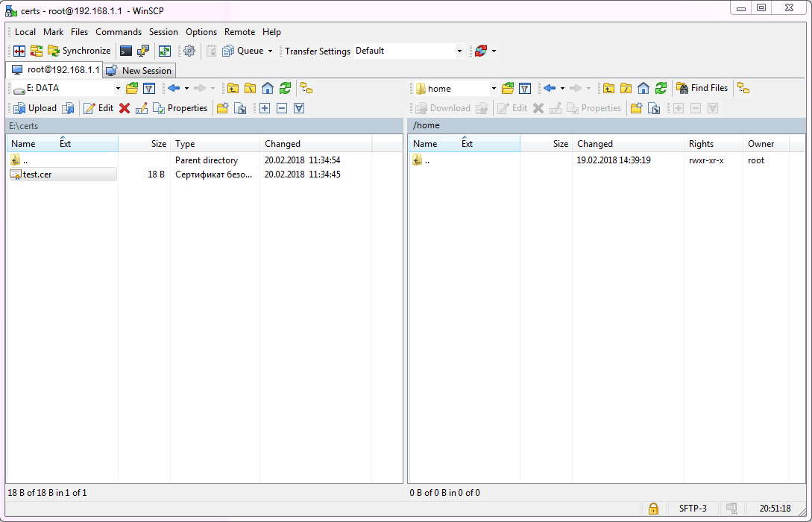Go to local home directory icon

pyautogui.click(x=268, y=89)
